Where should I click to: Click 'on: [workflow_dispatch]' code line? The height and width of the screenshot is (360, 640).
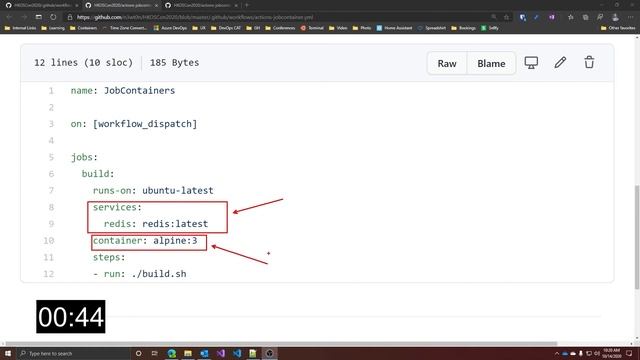(x=133, y=124)
